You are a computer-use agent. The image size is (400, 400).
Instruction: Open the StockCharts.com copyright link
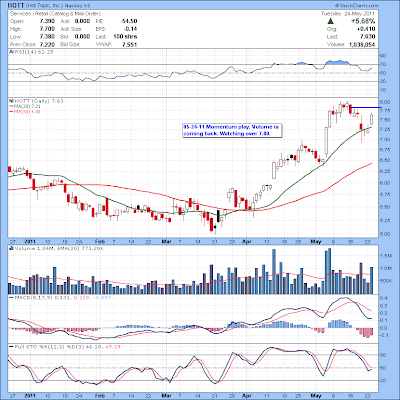click(357, 5)
